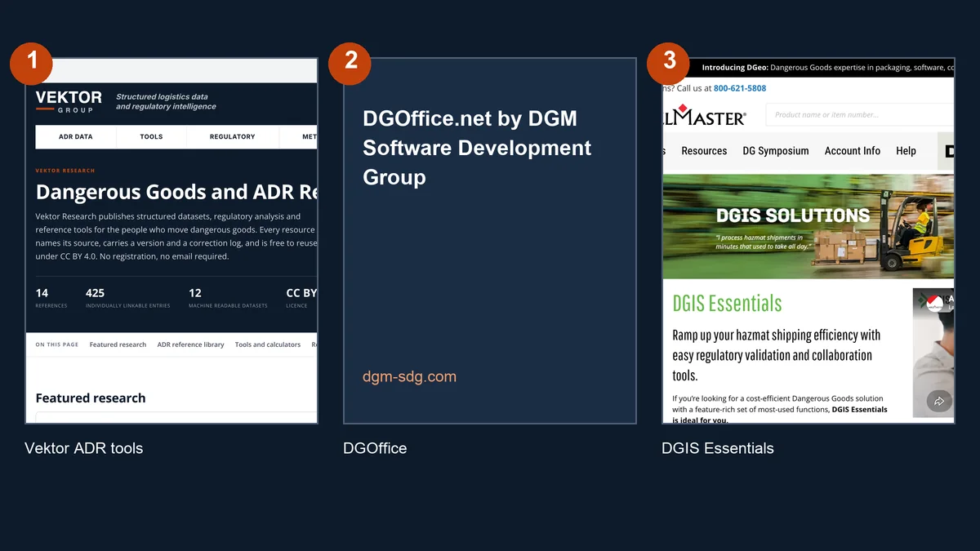Jump to ADR reference library anchor link
This screenshot has width=980, height=551.
[190, 344]
